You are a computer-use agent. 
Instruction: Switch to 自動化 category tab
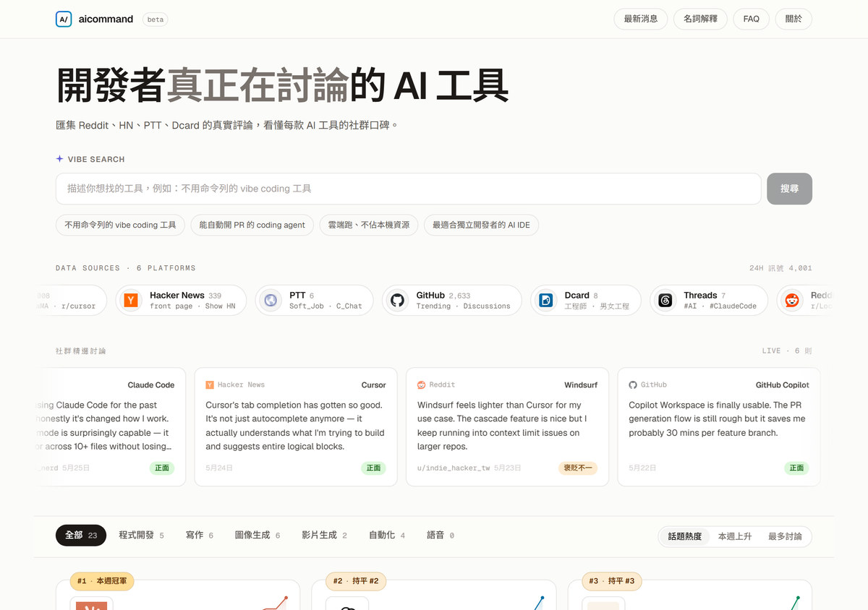point(387,536)
